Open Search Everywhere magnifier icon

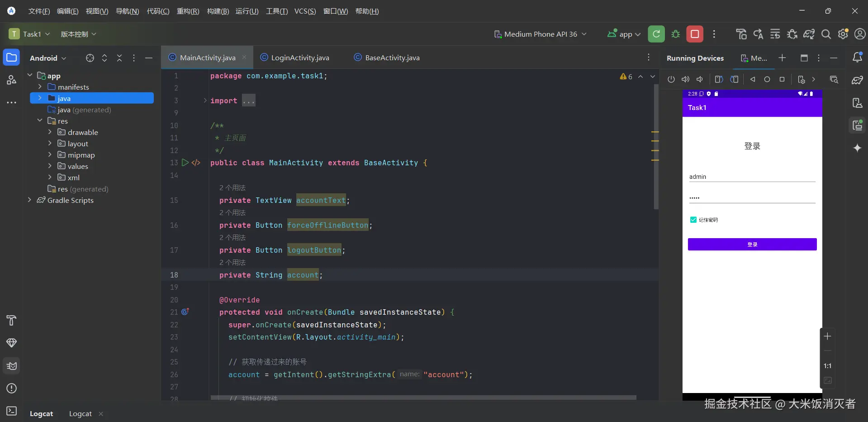(x=826, y=34)
